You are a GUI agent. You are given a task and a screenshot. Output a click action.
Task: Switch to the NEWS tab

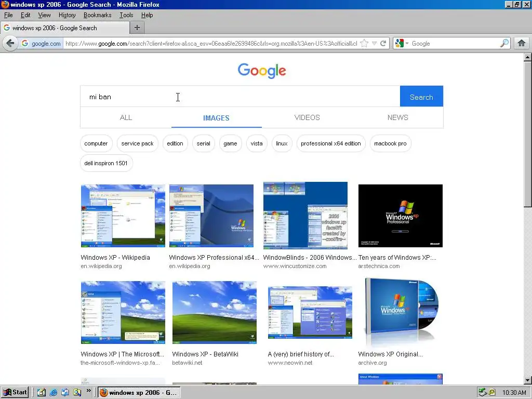point(397,117)
